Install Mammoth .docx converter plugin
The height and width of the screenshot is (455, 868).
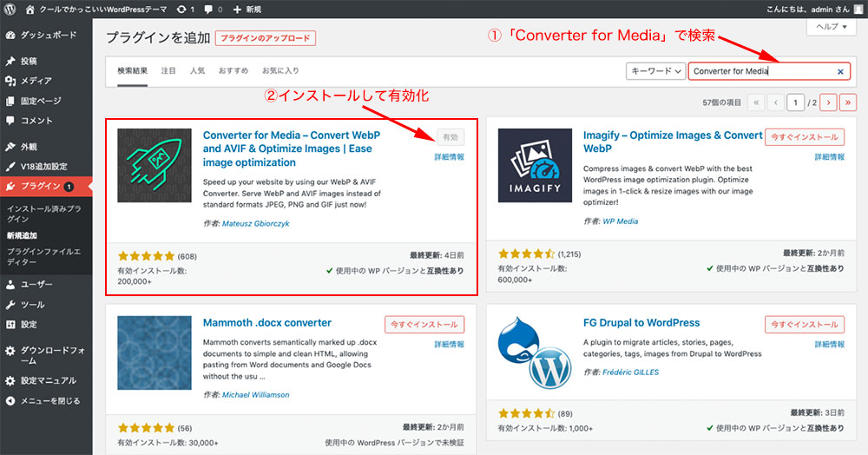424,325
